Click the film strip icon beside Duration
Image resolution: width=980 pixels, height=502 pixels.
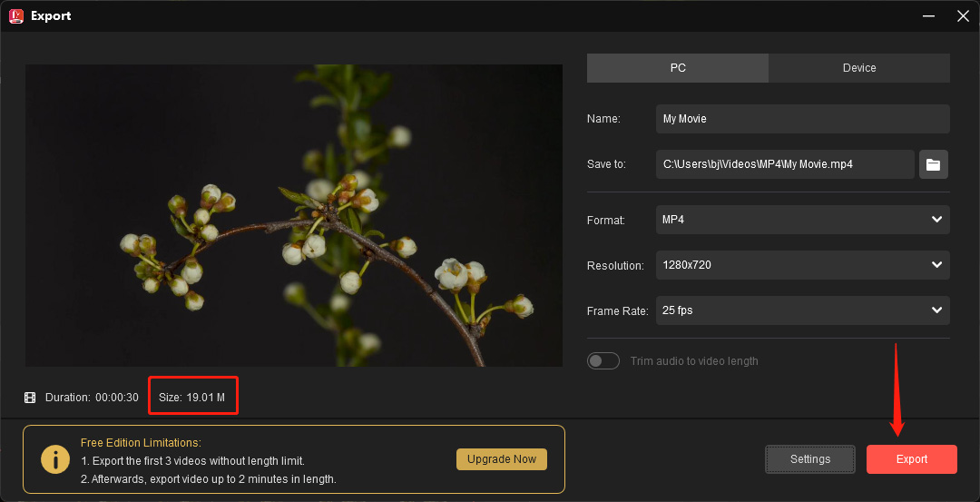(x=30, y=398)
